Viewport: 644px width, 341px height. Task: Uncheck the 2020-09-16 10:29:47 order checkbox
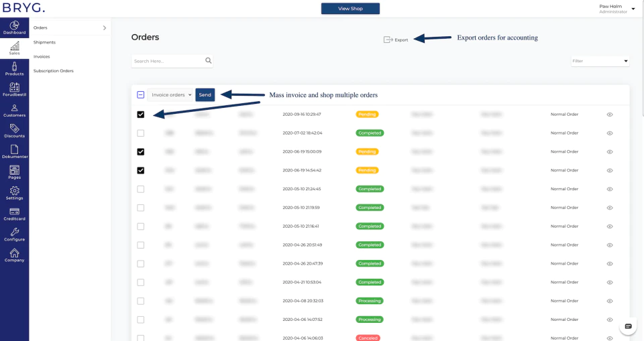coord(140,115)
